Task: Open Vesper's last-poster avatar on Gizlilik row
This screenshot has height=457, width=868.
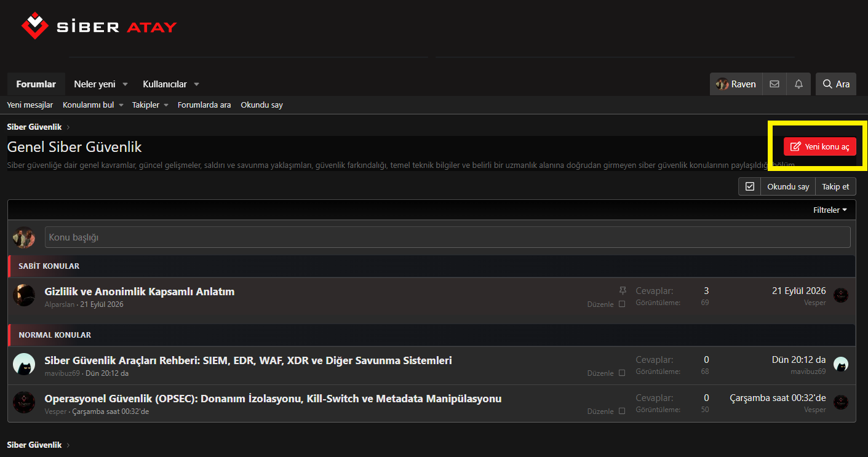Action: tap(841, 295)
